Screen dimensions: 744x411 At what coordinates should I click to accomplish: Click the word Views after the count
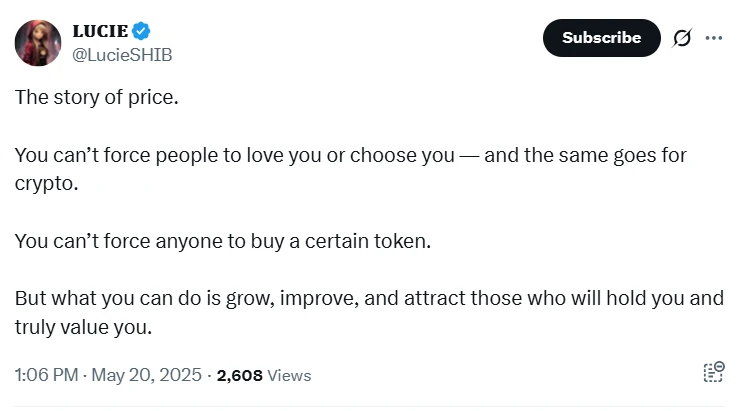tap(289, 375)
